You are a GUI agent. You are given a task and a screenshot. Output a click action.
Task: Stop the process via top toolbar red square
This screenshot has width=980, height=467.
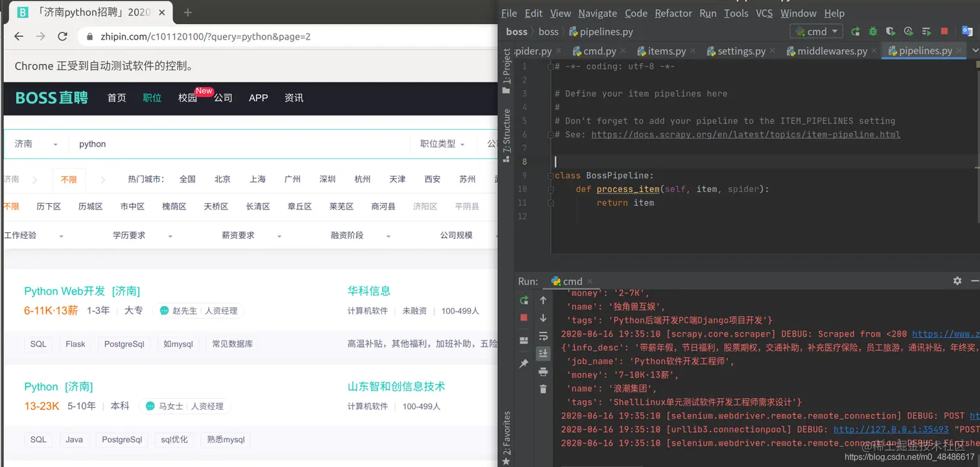click(x=944, y=31)
